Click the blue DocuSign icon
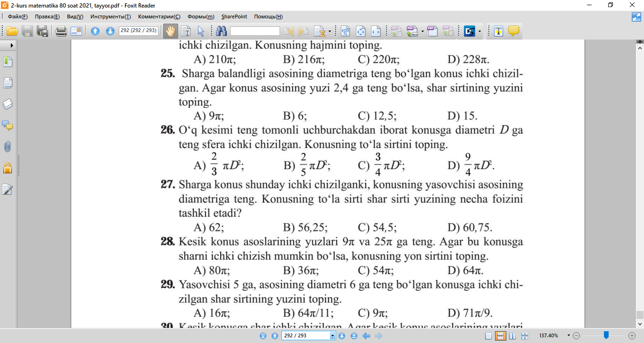Image resolution: width=644 pixels, height=343 pixels. coord(470,32)
